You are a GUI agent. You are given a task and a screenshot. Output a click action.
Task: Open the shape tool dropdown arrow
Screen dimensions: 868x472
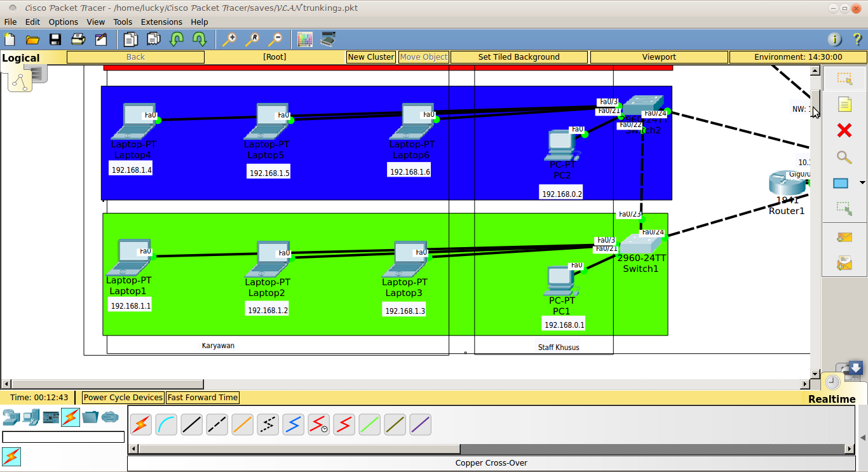(x=862, y=183)
